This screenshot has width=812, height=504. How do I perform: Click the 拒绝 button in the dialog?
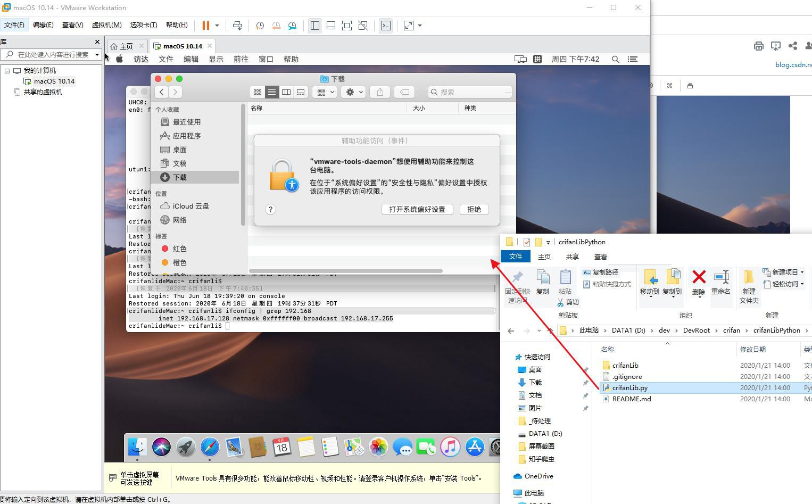tap(474, 209)
